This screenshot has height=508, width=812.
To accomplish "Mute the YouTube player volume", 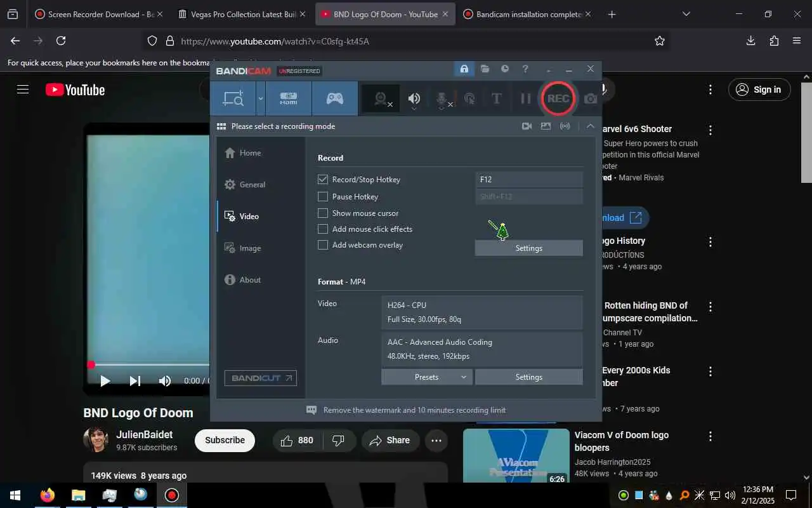I will [165, 381].
